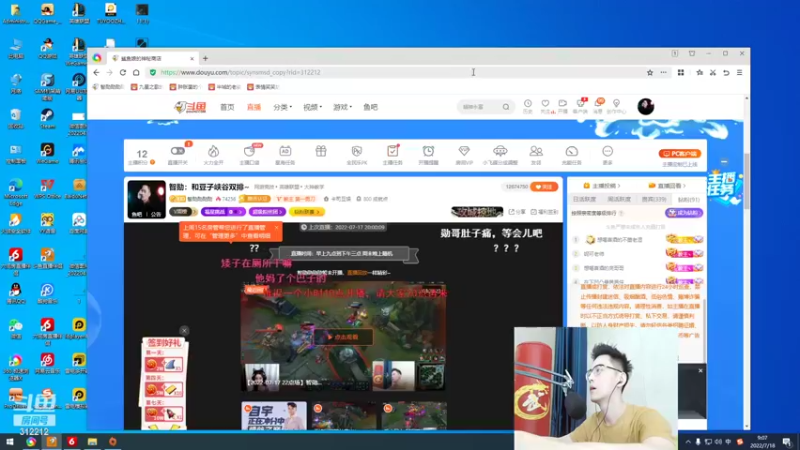Click the camera start-broadcast icon

coord(563,106)
